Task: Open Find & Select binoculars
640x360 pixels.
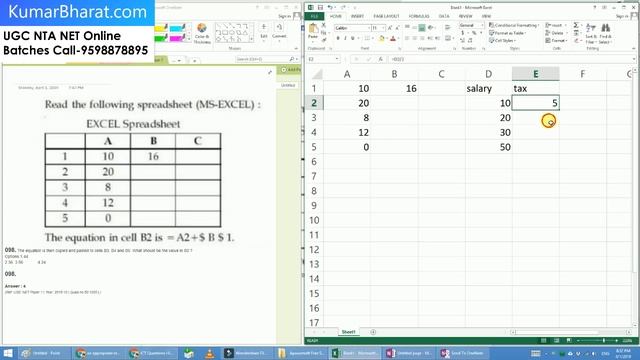Action: [606, 33]
